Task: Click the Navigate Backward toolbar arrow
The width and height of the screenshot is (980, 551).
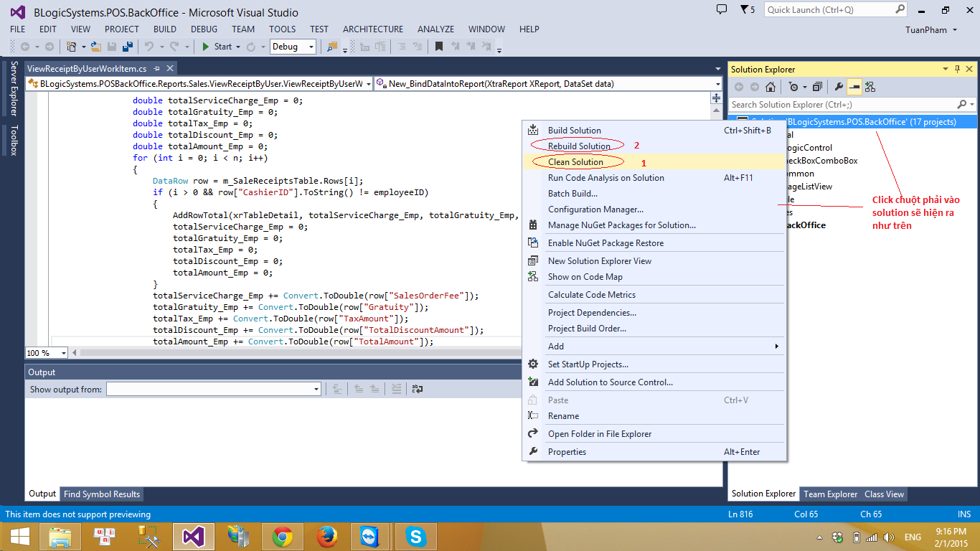Action: pos(25,47)
